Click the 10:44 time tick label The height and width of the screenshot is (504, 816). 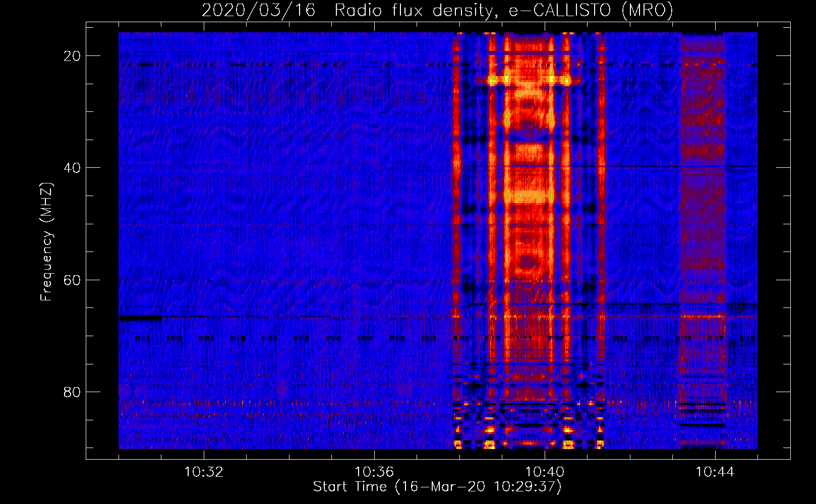click(x=715, y=472)
